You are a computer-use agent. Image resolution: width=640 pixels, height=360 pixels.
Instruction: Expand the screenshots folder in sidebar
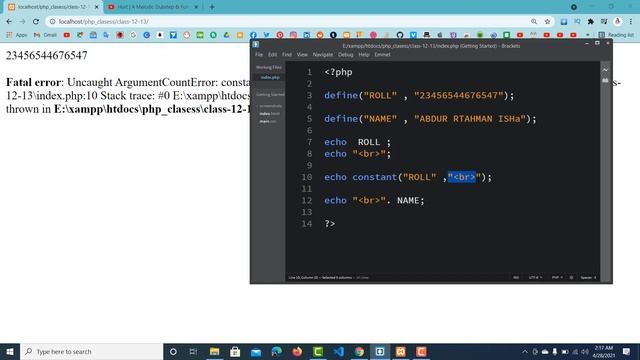[x=270, y=106]
